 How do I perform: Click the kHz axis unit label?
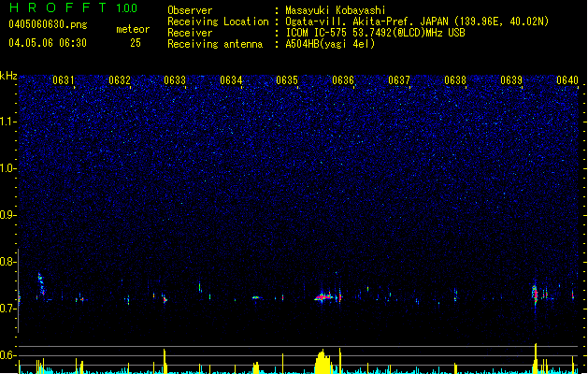8,76
